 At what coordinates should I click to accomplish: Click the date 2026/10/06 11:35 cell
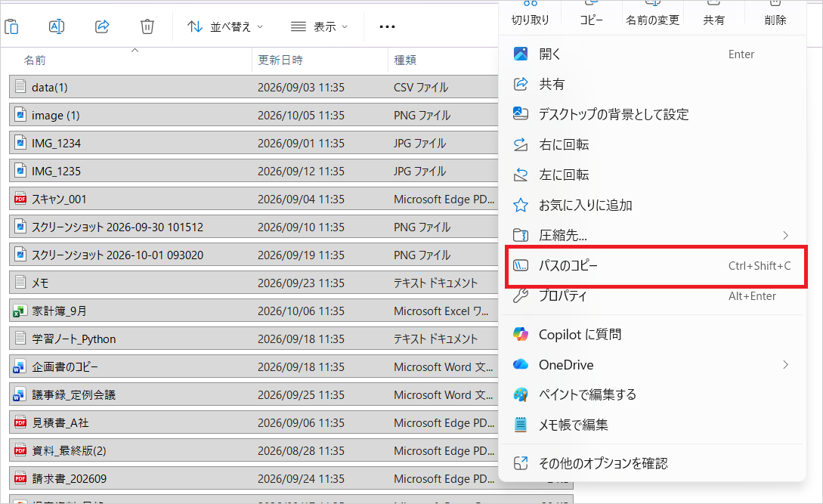[301, 311]
